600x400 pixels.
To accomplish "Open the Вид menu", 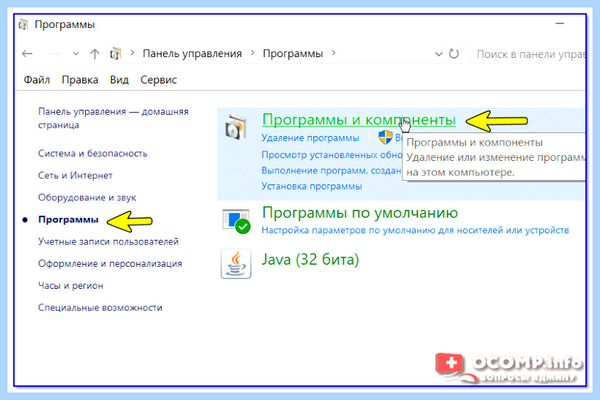I will [119, 80].
